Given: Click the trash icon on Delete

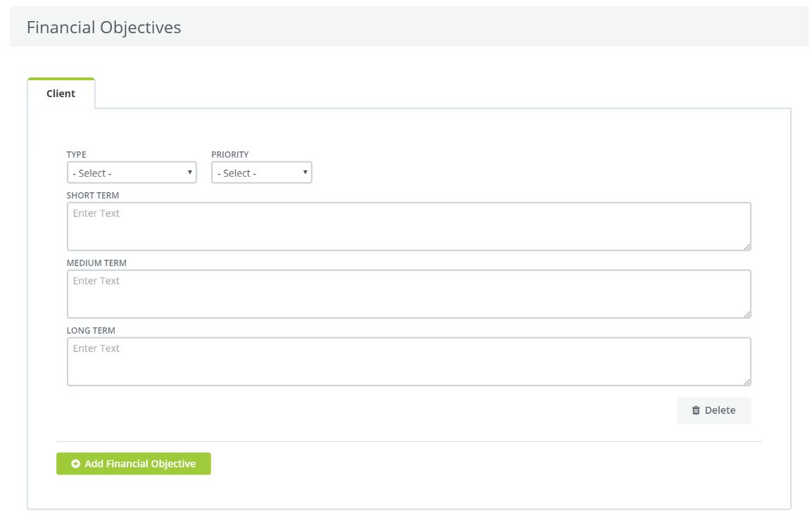Looking at the screenshot, I should pos(696,410).
